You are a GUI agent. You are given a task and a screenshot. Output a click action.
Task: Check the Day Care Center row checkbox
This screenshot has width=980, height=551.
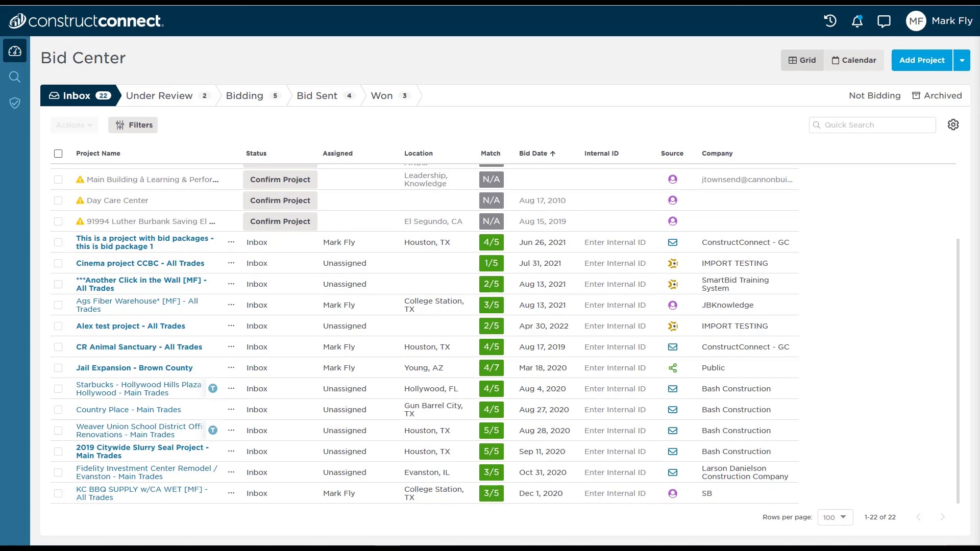(58, 201)
